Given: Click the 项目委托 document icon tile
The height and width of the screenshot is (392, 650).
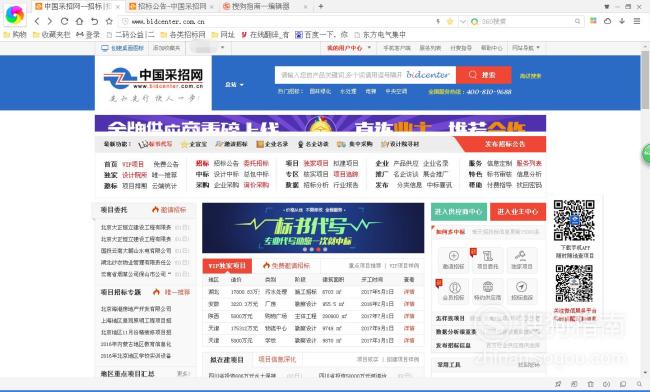Looking at the screenshot, I should click(x=488, y=260).
